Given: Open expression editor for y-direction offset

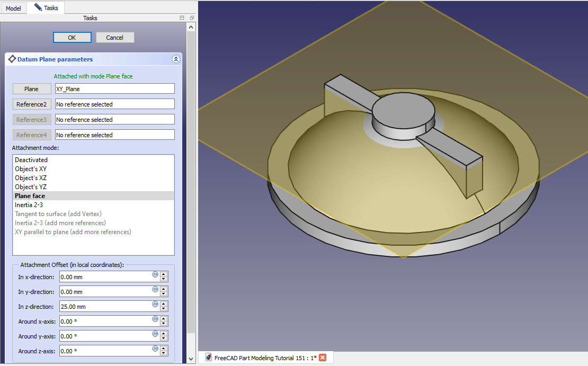Looking at the screenshot, I should point(155,289).
